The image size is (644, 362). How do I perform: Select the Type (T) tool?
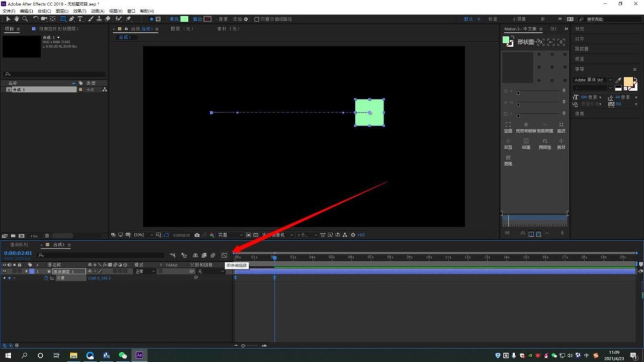80,19
